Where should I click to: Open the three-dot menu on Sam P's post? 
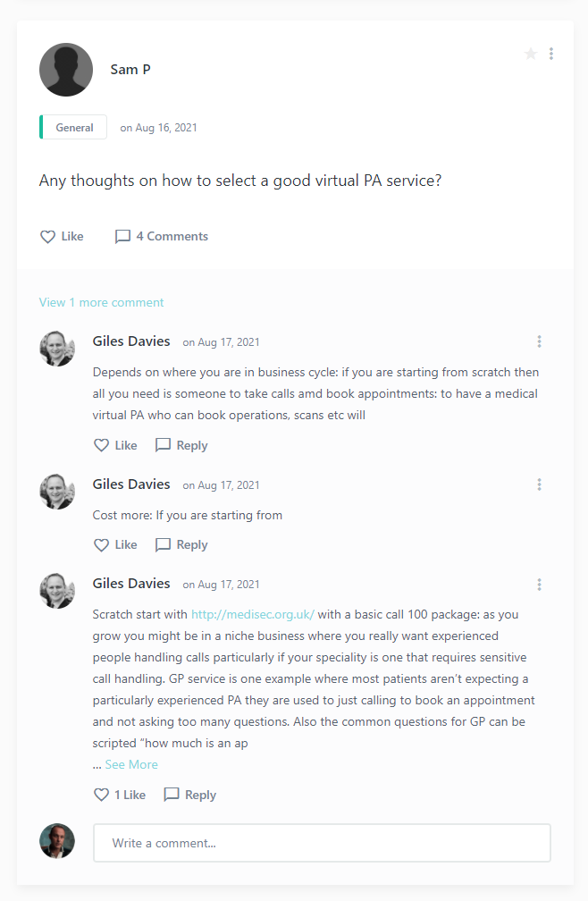551,54
